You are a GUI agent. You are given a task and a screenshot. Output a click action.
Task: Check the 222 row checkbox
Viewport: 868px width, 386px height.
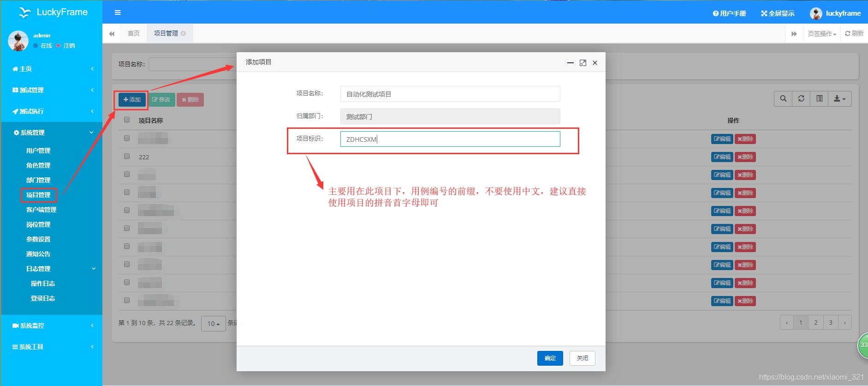[127, 156]
